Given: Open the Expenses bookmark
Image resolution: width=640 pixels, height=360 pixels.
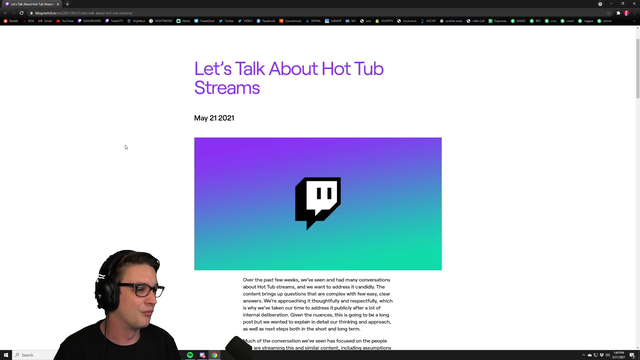Looking at the screenshot, I should pos(498,21).
